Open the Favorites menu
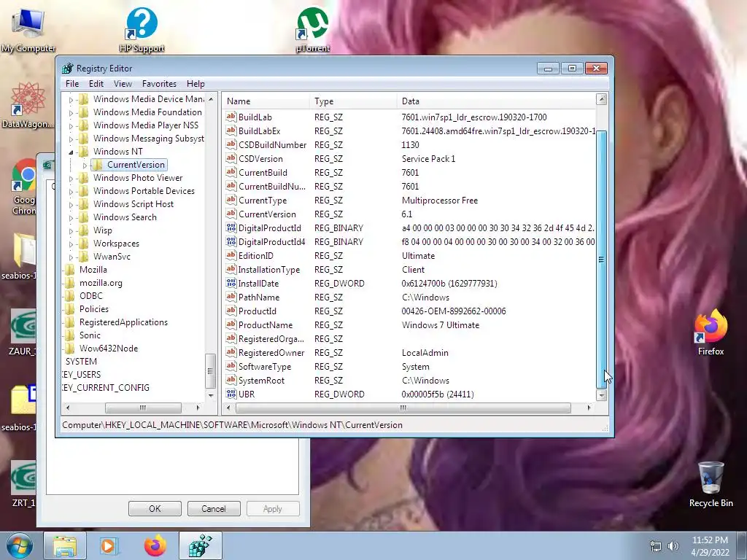This screenshot has width=747, height=560. [x=159, y=83]
